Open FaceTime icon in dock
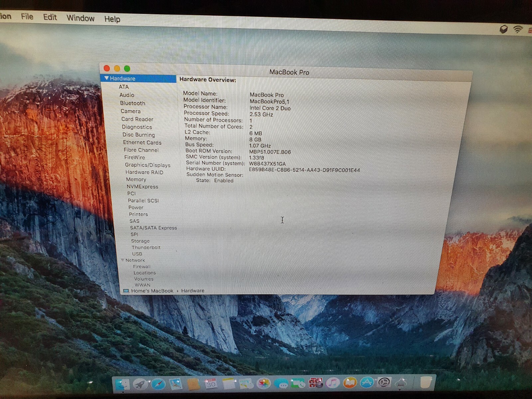Image resolution: width=532 pixels, height=399 pixels. [x=298, y=383]
